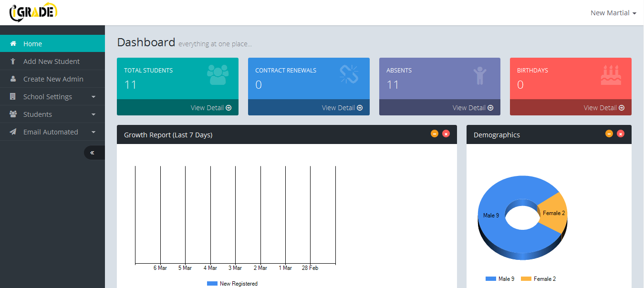Click the 28 Feb axis label
644x288 pixels.
pos(310,268)
